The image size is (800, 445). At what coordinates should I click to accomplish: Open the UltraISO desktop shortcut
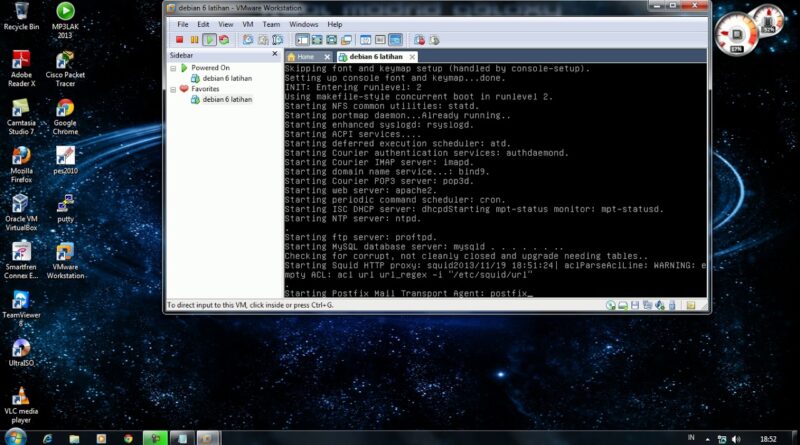(x=21, y=352)
